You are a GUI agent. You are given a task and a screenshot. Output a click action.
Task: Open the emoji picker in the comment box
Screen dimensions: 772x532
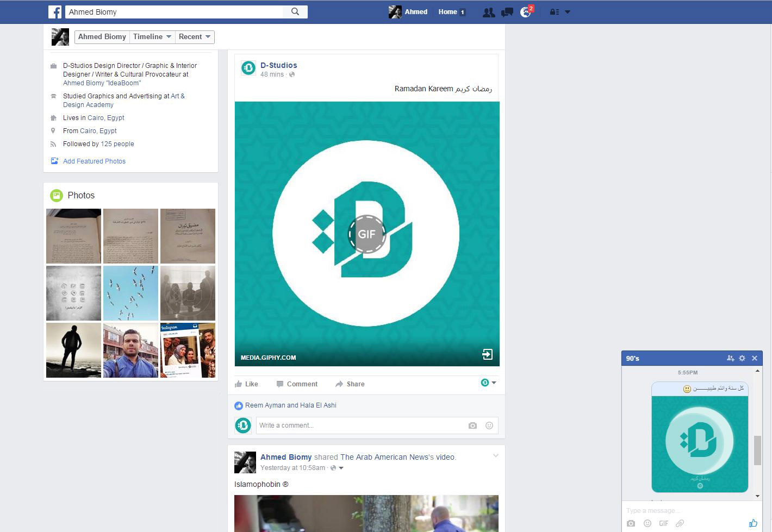489,425
